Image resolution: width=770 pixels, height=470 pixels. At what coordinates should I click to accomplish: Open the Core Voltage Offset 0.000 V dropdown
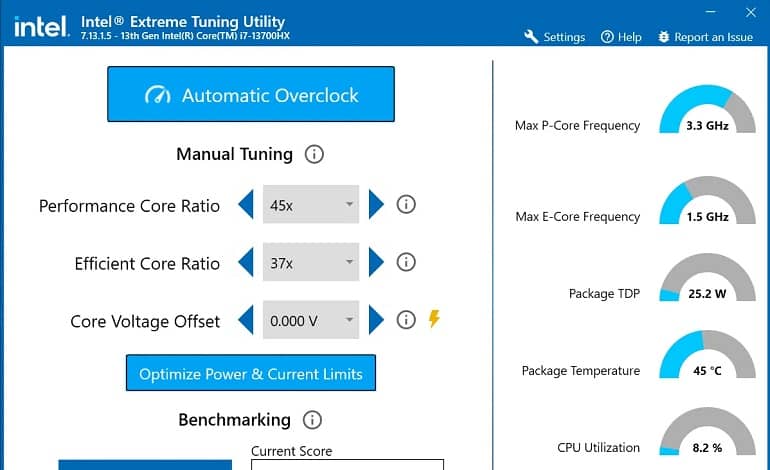pyautogui.click(x=311, y=320)
